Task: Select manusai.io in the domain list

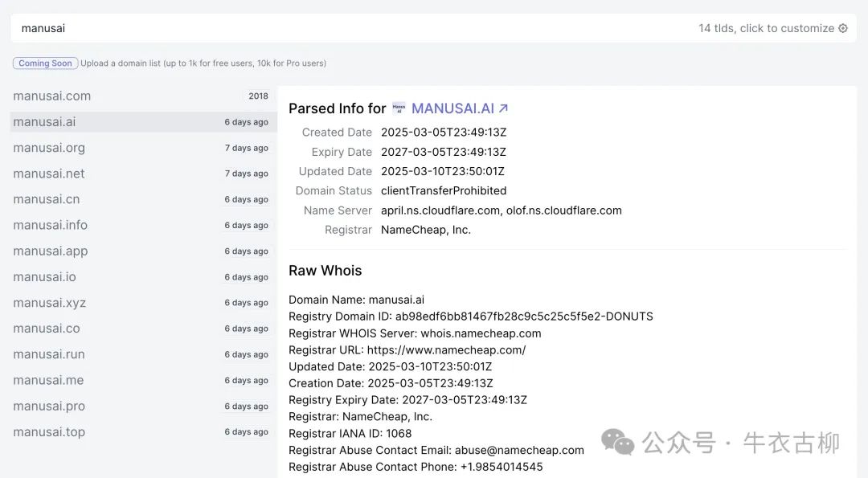Action: click(143, 276)
